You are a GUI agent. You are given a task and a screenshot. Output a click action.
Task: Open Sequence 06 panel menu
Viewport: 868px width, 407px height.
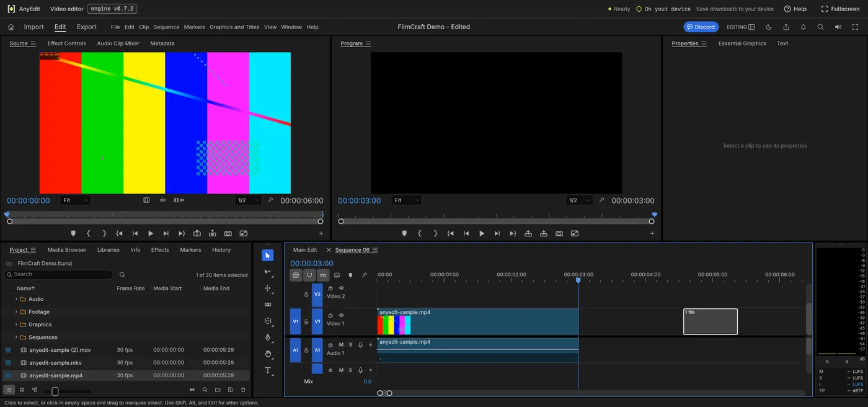[x=375, y=250]
